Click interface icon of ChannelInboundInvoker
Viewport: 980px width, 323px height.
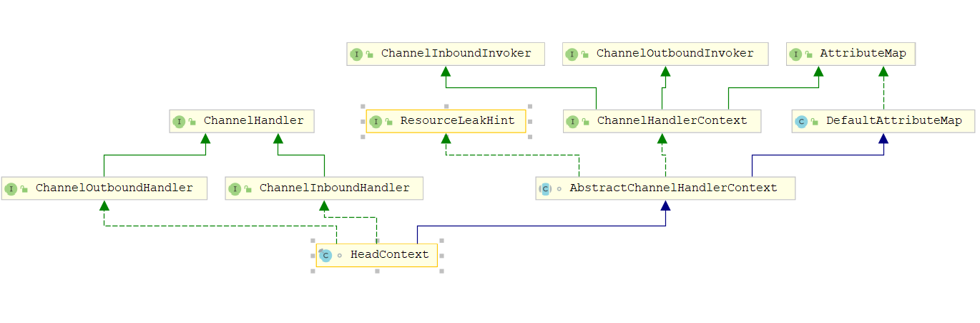click(x=356, y=54)
